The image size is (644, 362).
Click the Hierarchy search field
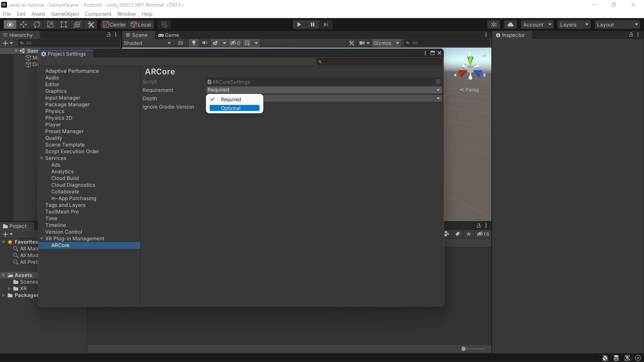coord(69,43)
